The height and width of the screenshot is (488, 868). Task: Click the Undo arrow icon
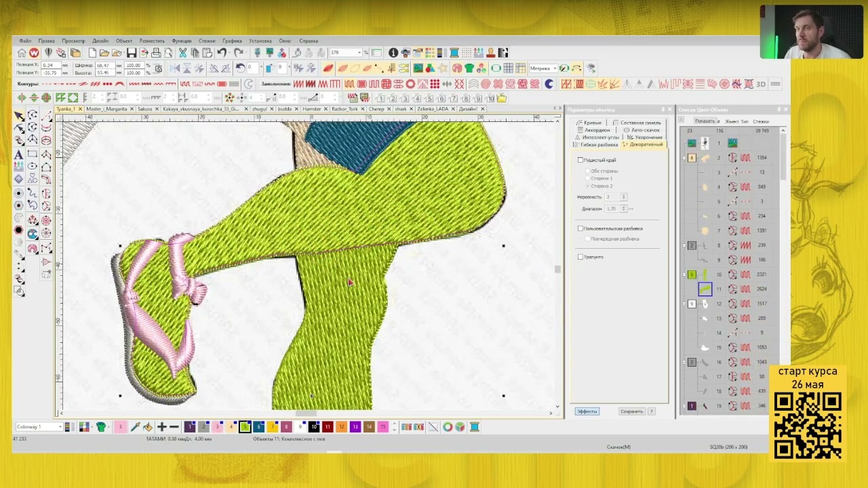click(x=222, y=53)
